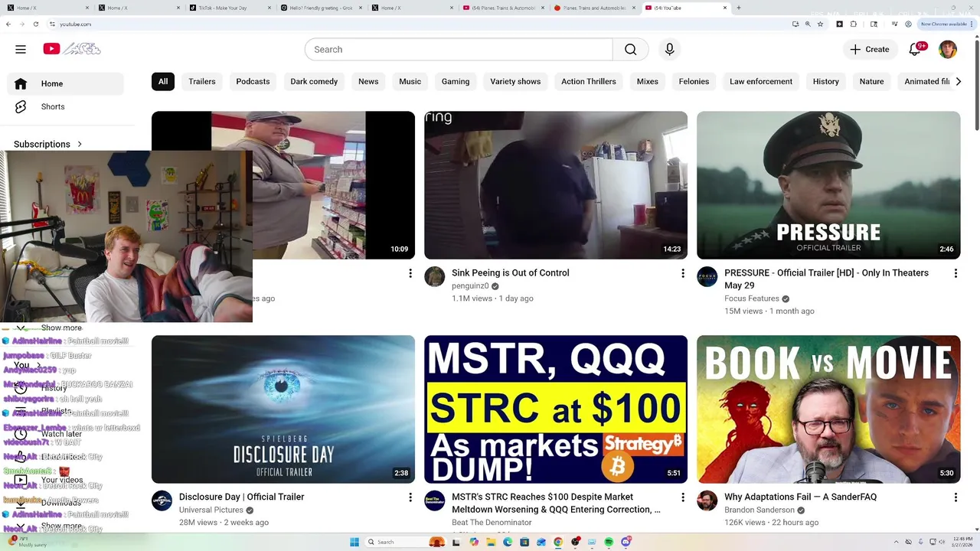Open Discord from the taskbar
Viewport: 980px width, 551px height.
pyautogui.click(x=626, y=542)
